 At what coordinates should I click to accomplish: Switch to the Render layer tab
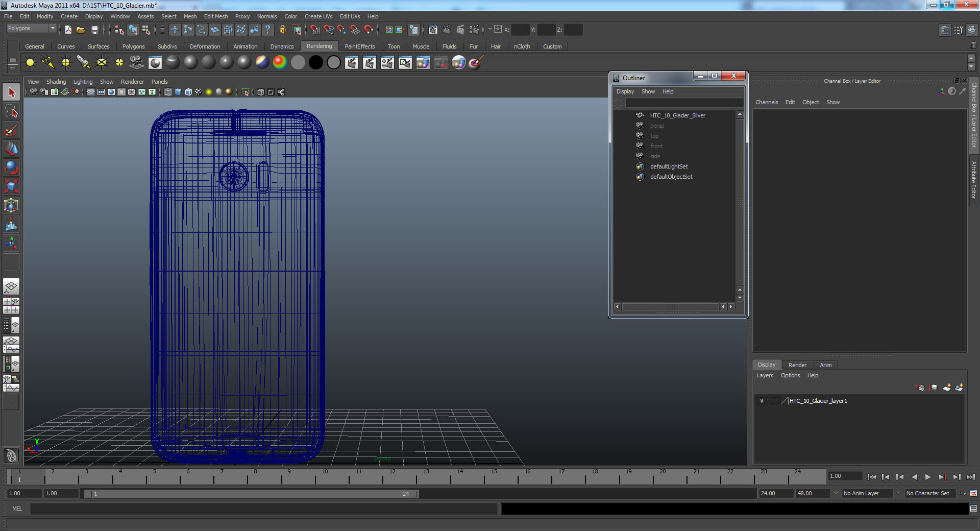coord(797,365)
